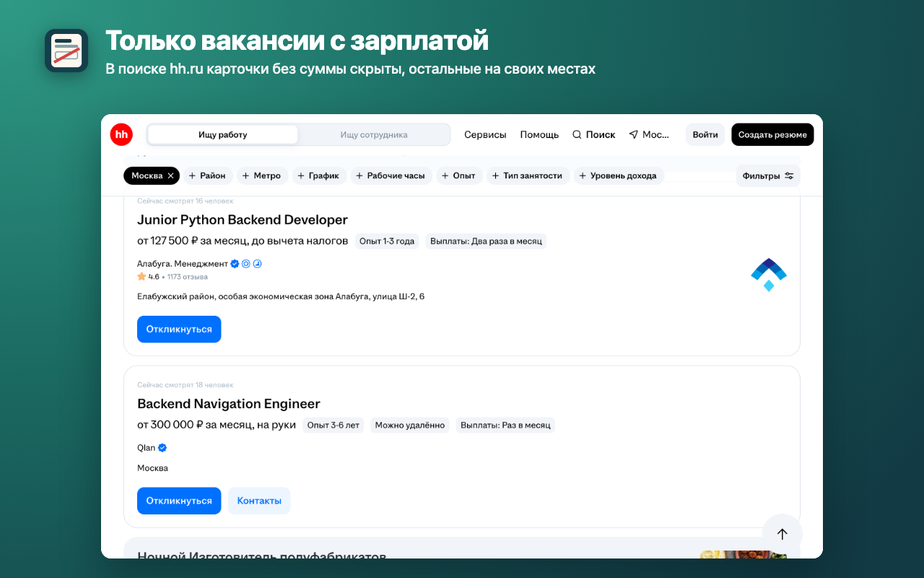Open the Backend Navigation Engineer vacancy
924x578 pixels.
[x=229, y=404]
